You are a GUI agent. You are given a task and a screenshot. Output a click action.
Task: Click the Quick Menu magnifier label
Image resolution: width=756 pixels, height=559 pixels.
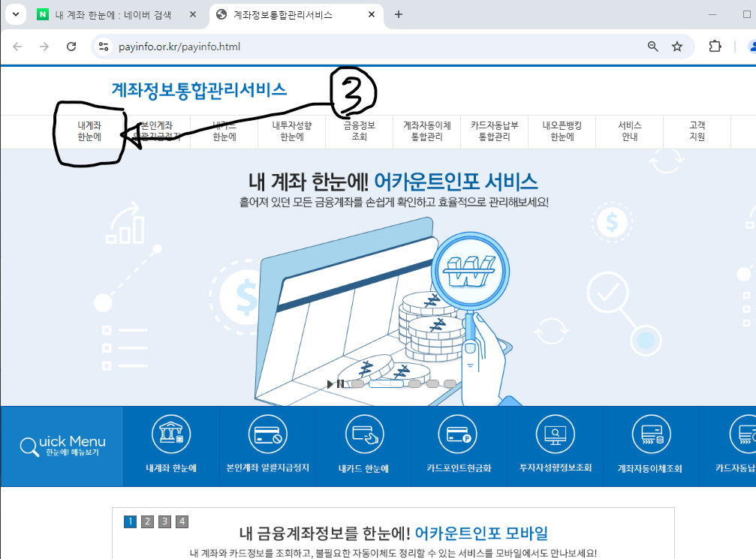tap(62, 446)
